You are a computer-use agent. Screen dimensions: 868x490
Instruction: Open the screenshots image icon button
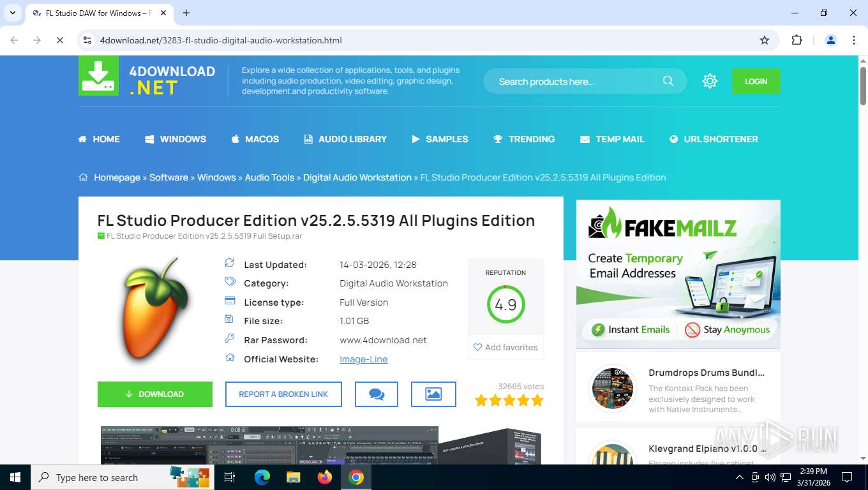[x=433, y=394]
